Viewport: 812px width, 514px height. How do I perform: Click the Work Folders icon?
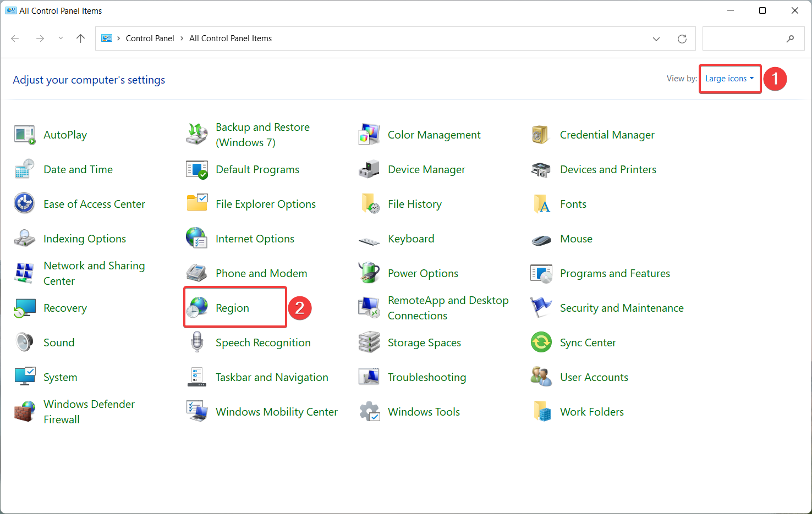(x=541, y=412)
